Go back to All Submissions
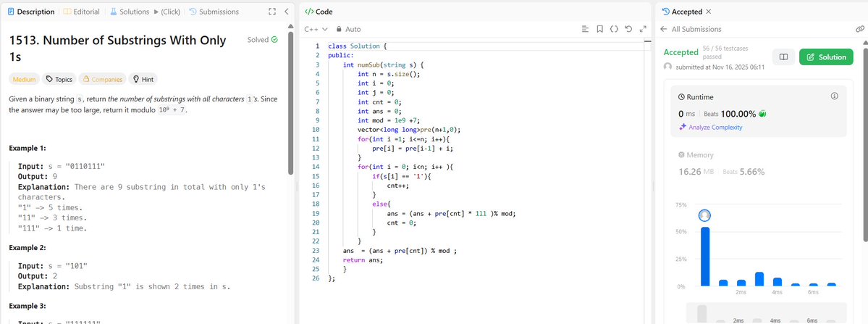 click(x=691, y=29)
